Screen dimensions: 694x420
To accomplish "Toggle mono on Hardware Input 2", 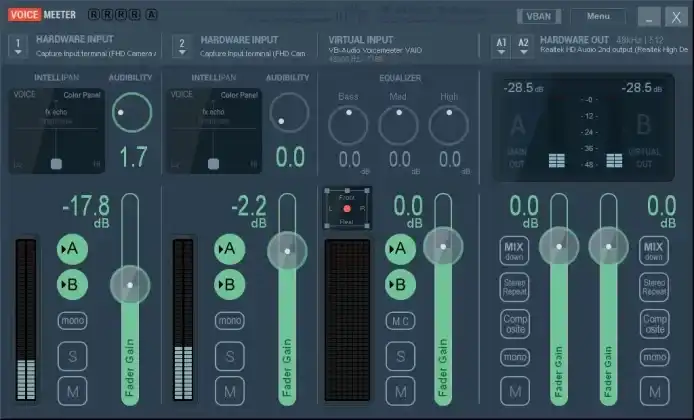I will pos(229,320).
